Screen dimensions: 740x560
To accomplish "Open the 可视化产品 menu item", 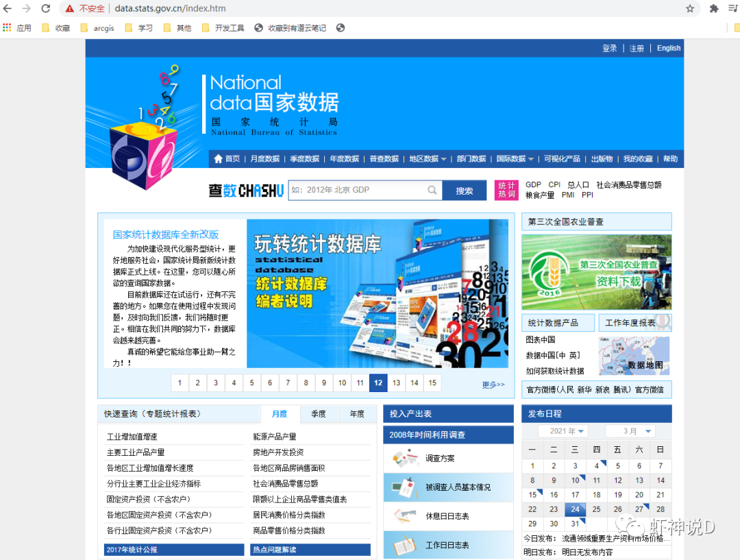I will [562, 158].
